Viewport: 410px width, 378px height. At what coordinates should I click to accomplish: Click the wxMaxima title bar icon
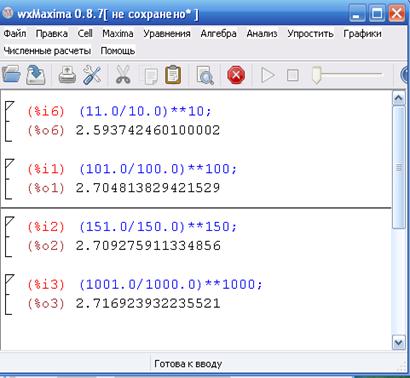[x=8, y=13]
